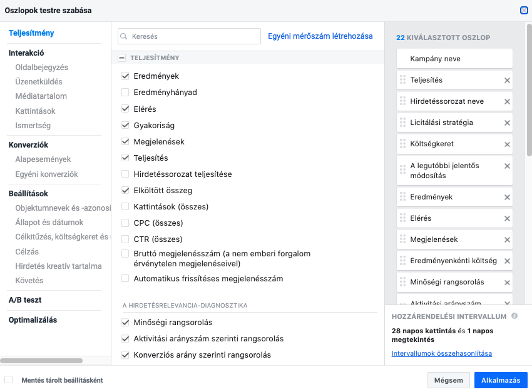Remove Minőségi rangsorolás from selected columns
The image size is (532, 392).
tap(507, 283)
